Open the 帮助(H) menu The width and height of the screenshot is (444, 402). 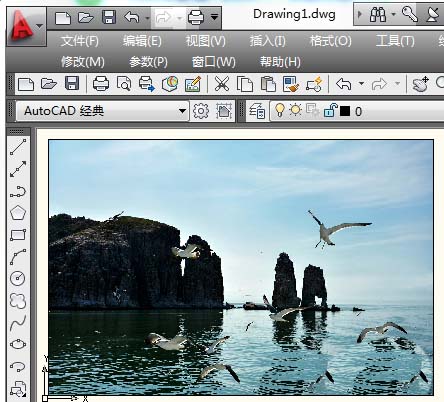280,62
